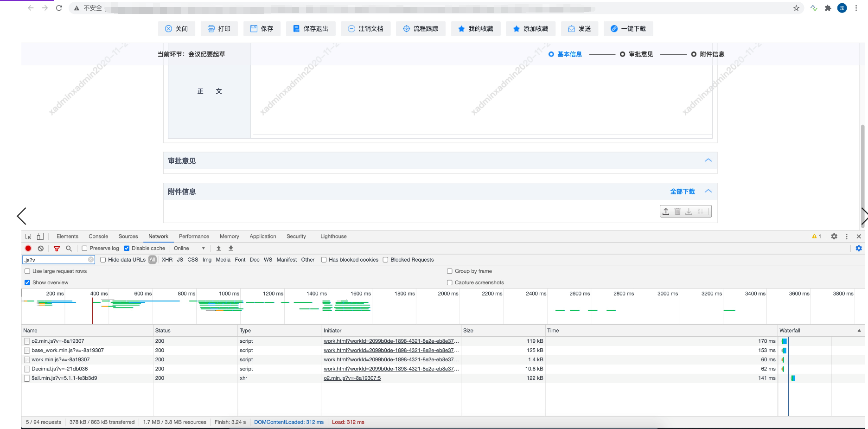The height and width of the screenshot is (429, 868).
Task: Open 流程跟踪 process tracking
Action: (x=421, y=29)
